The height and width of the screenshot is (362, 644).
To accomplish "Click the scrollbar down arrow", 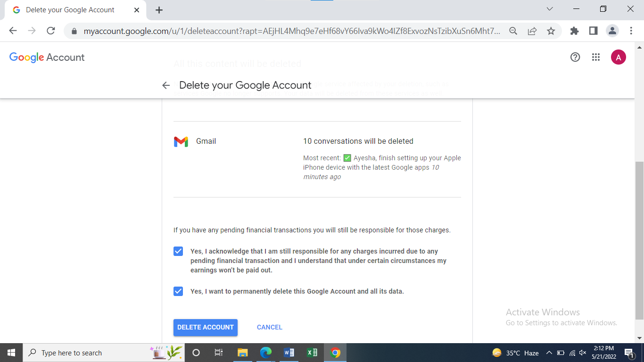I will pyautogui.click(x=639, y=338).
